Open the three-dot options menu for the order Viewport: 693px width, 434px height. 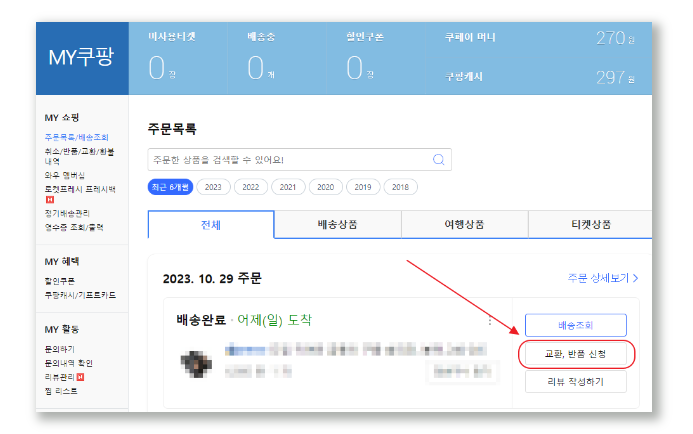pos(490,321)
